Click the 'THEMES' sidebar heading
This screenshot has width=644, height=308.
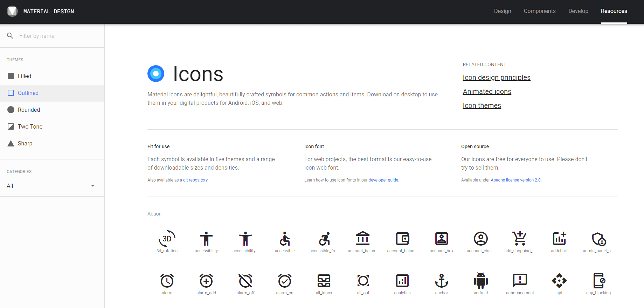point(15,60)
